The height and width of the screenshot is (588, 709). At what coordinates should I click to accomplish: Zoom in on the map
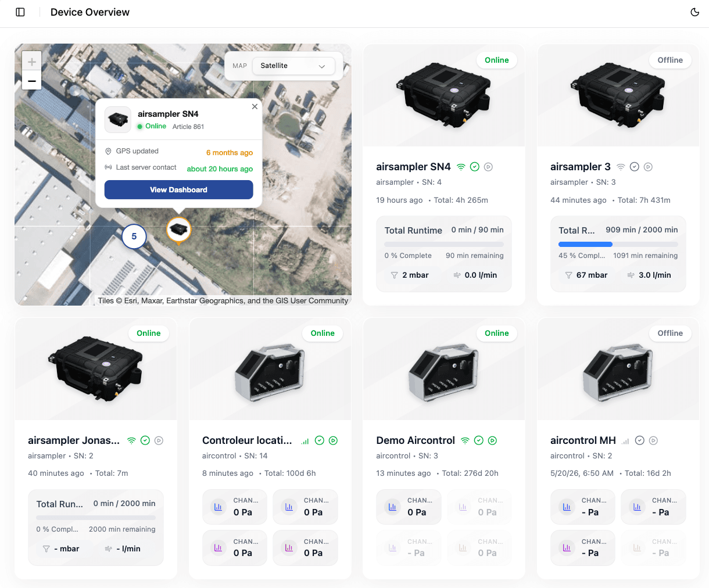(32, 62)
